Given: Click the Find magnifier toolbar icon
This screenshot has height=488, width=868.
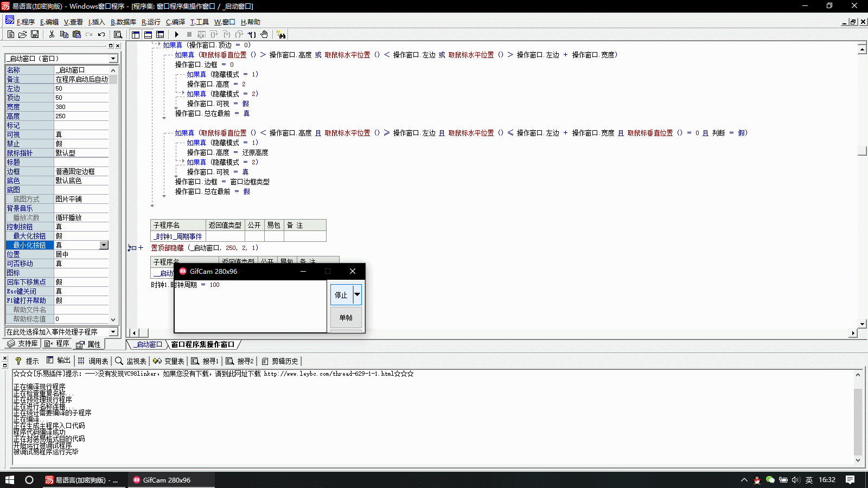Looking at the screenshot, I should (x=118, y=34).
